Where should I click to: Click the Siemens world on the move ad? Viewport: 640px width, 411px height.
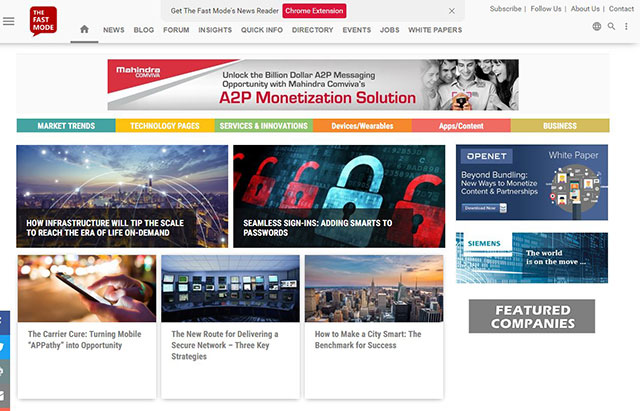click(532, 258)
